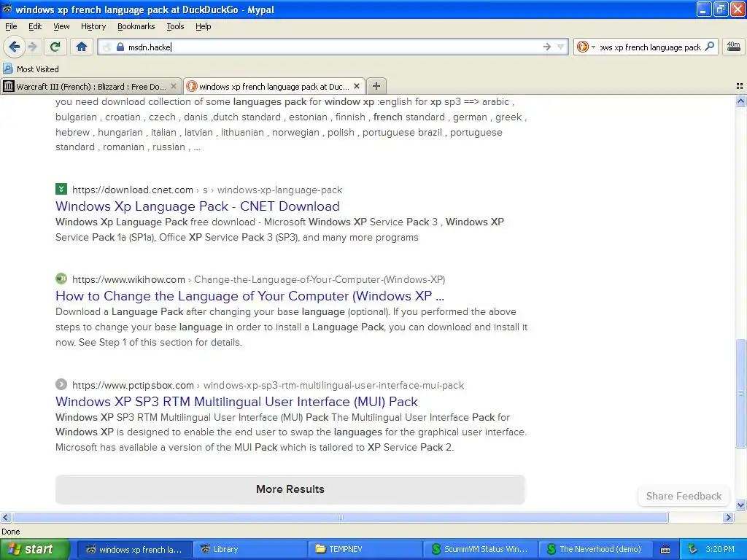Image resolution: width=747 pixels, height=560 pixels.
Task: Switch to Library window in taskbar
Action: coord(249,549)
